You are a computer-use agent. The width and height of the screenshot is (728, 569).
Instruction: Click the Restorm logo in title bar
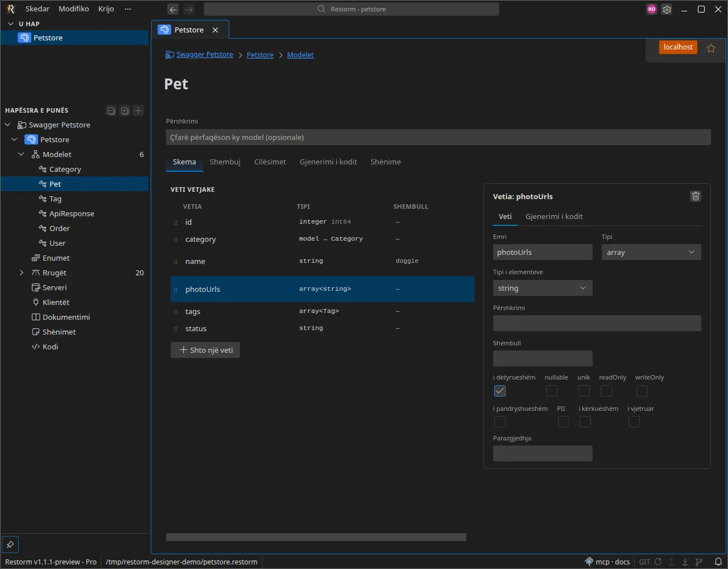11,9
